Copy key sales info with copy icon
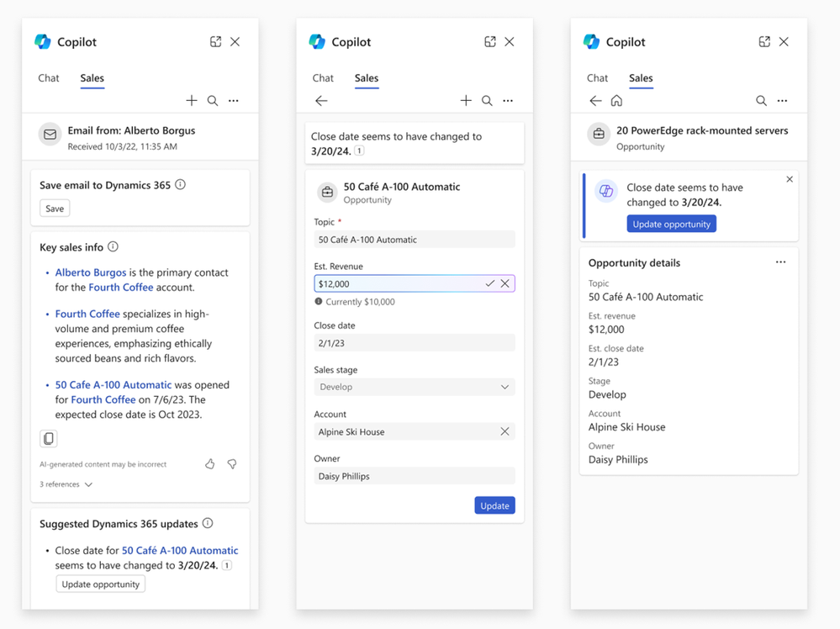The width and height of the screenshot is (840, 629). point(48,439)
